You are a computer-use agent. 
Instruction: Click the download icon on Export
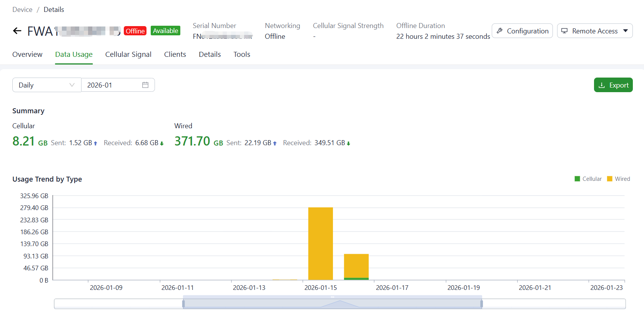(602, 85)
